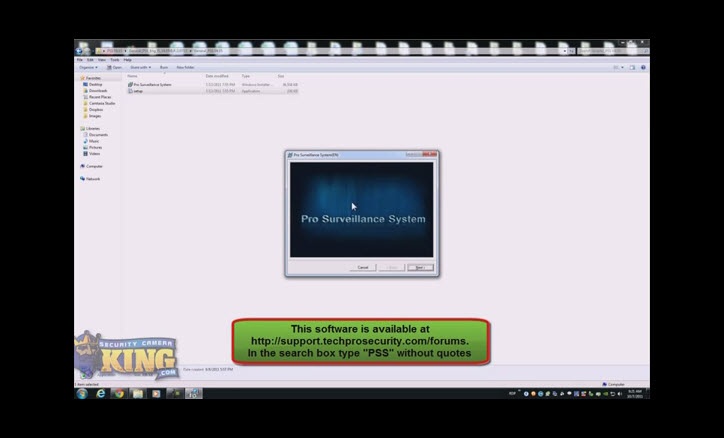This screenshot has height=438, width=724.
Task: Open the Help menu in Explorer
Action: point(127,60)
